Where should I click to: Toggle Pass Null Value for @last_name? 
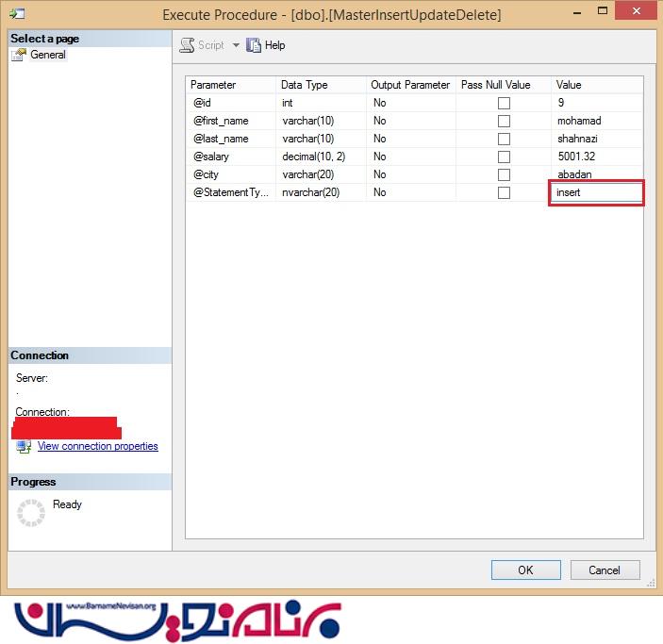tap(504, 139)
